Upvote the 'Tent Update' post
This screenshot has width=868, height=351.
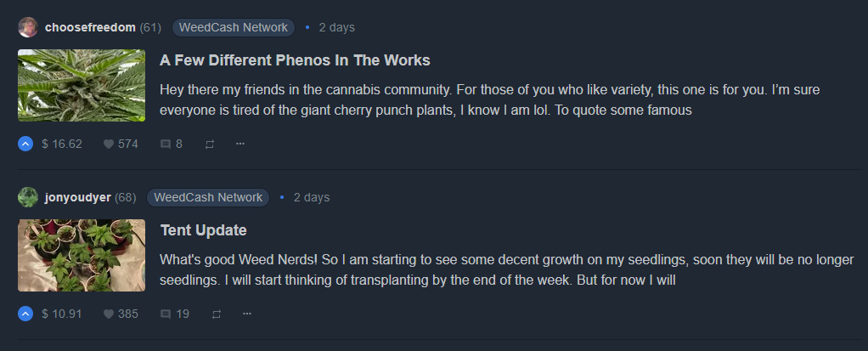[25, 314]
